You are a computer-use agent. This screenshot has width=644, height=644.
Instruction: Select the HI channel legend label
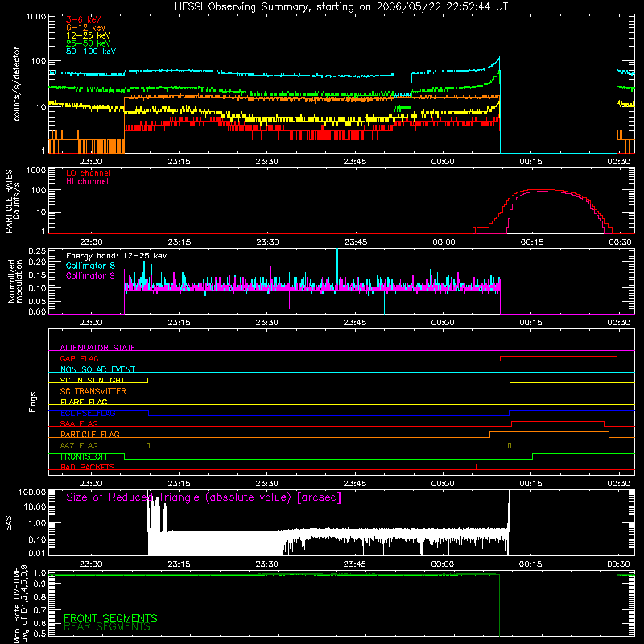(x=87, y=181)
